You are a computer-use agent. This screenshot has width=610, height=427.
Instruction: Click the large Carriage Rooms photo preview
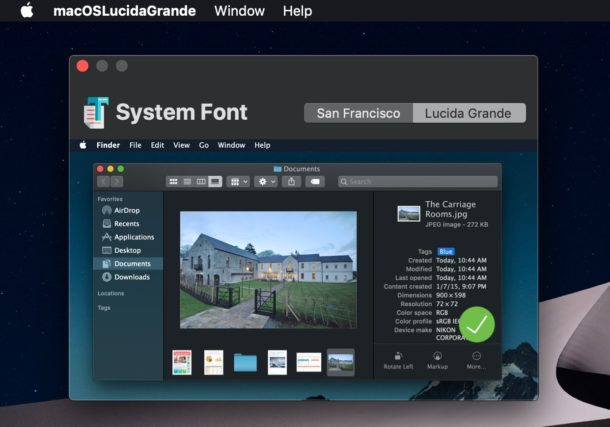[268, 270]
